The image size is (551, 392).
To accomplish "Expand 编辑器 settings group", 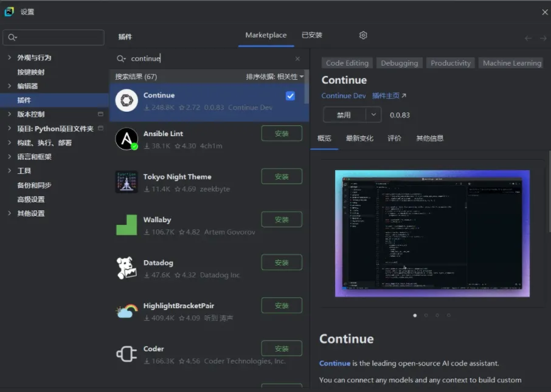I will [10, 86].
